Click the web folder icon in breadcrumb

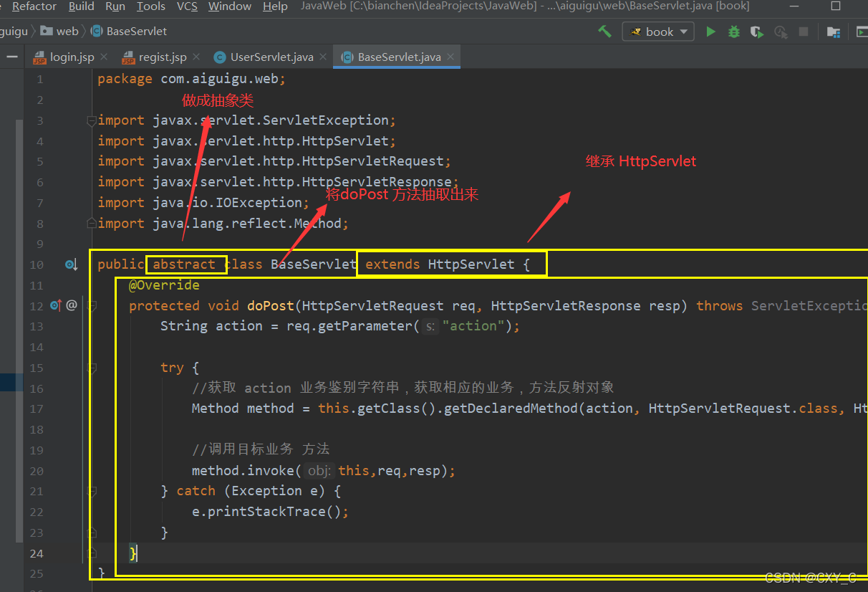47,31
